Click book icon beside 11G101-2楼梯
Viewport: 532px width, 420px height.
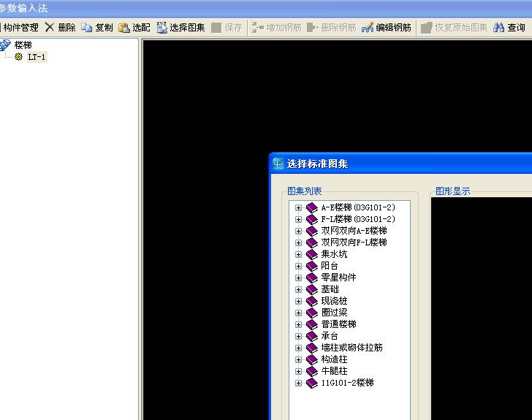pos(311,383)
